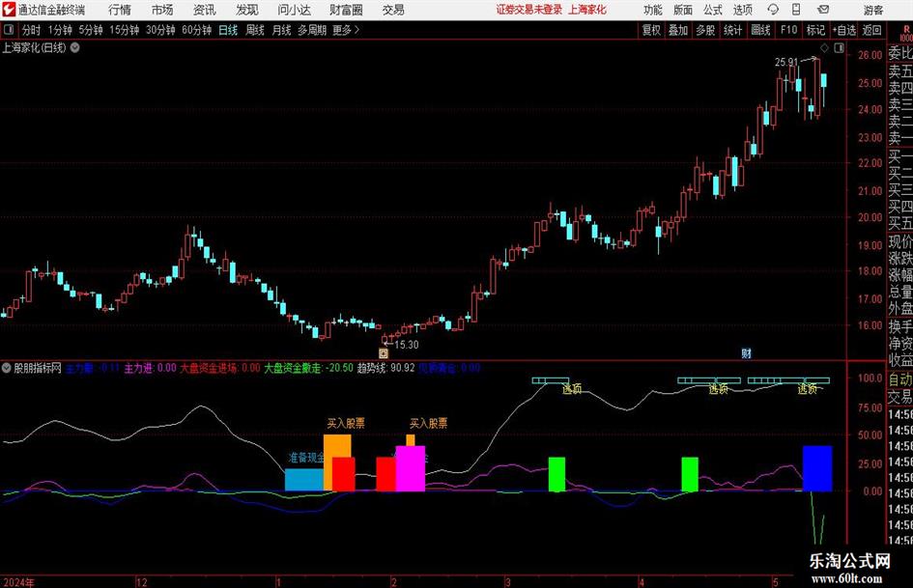Open the 版面 menu
This screenshot has width=913, height=588.
coord(683,10)
